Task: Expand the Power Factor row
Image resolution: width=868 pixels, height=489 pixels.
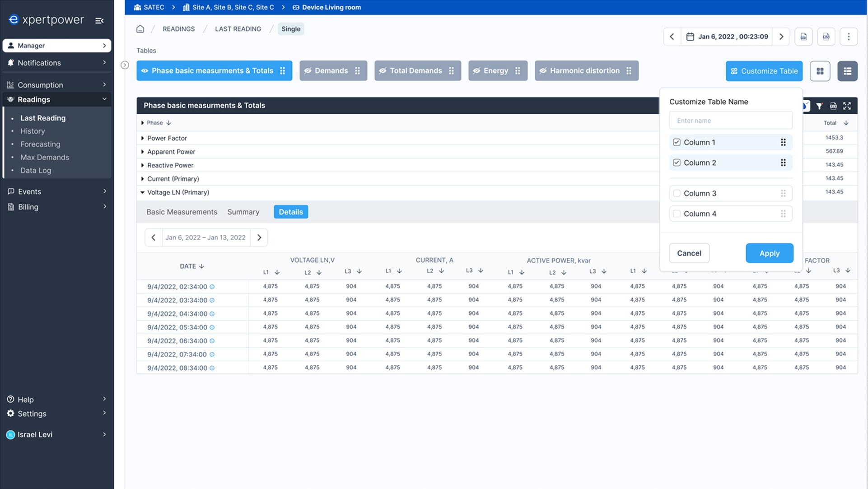Action: click(143, 138)
